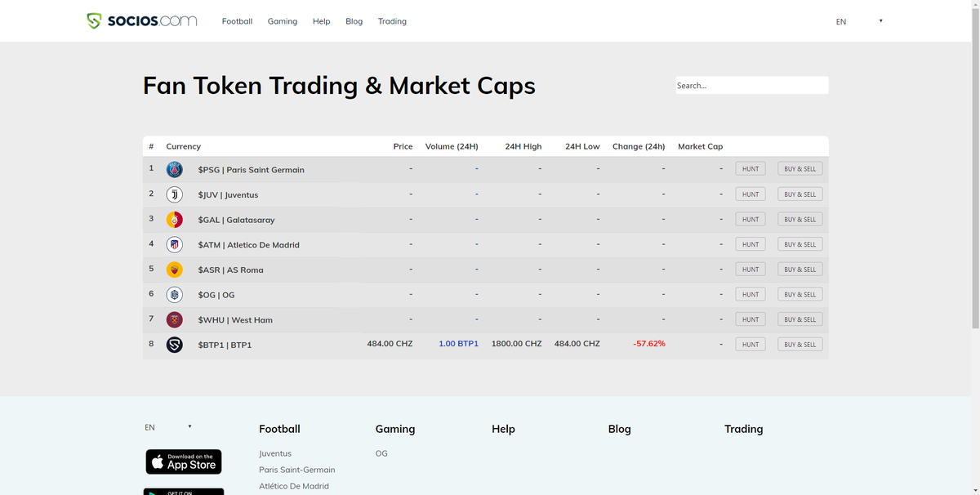The width and height of the screenshot is (980, 495).
Task: Click the Juventus club logo
Action: 175,194
